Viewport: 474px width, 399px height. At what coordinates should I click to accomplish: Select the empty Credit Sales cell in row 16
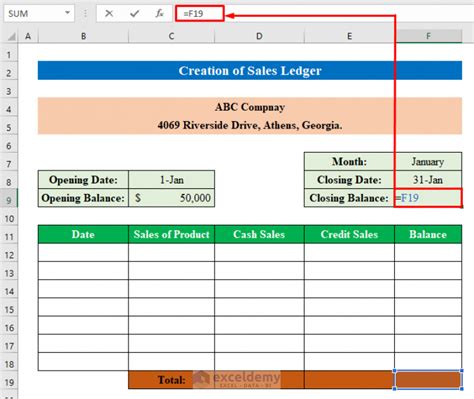(x=349, y=325)
